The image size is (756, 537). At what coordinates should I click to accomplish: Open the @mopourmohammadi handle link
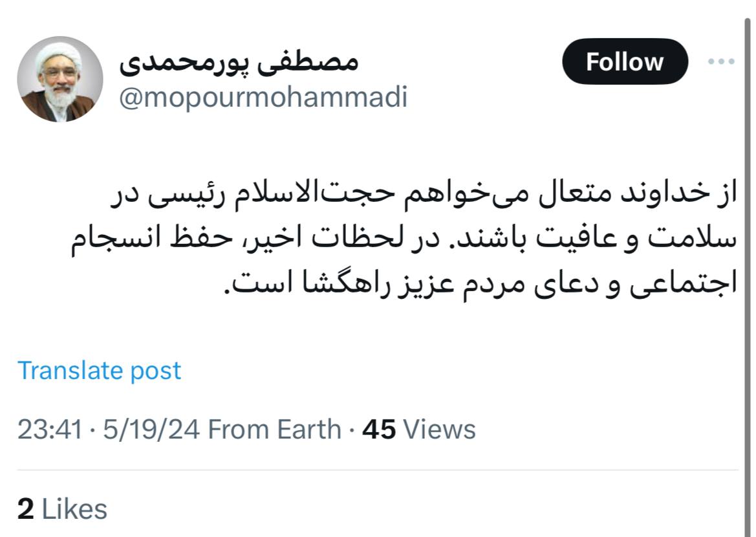(x=263, y=98)
